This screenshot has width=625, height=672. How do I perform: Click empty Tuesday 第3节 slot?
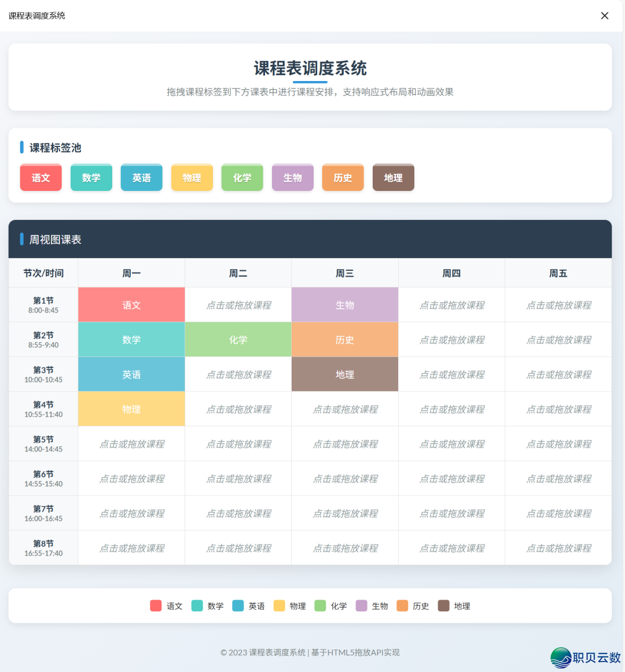click(238, 374)
